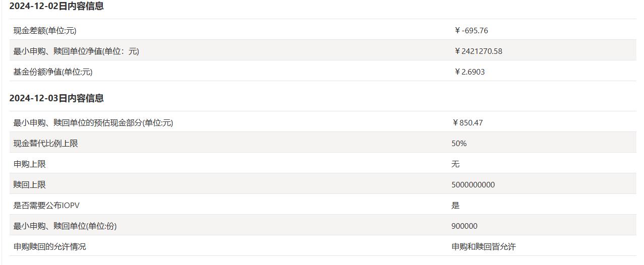Screen dimensions: 644x265
Task: Click the 5000000000 redemption limit value
Action: point(473,185)
